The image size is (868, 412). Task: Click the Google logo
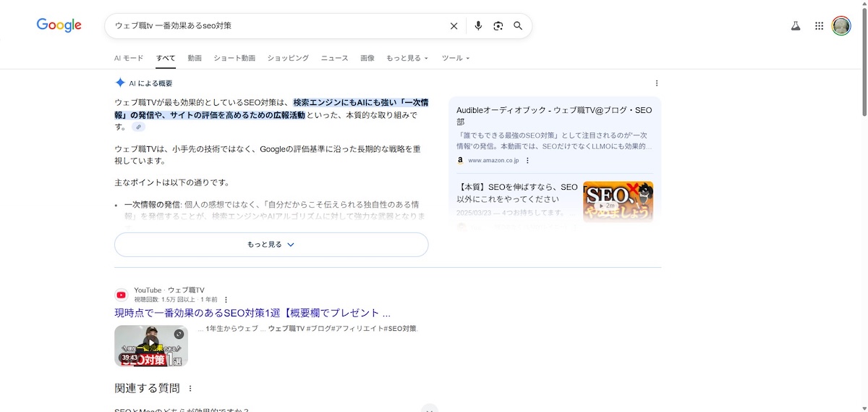coord(59,25)
